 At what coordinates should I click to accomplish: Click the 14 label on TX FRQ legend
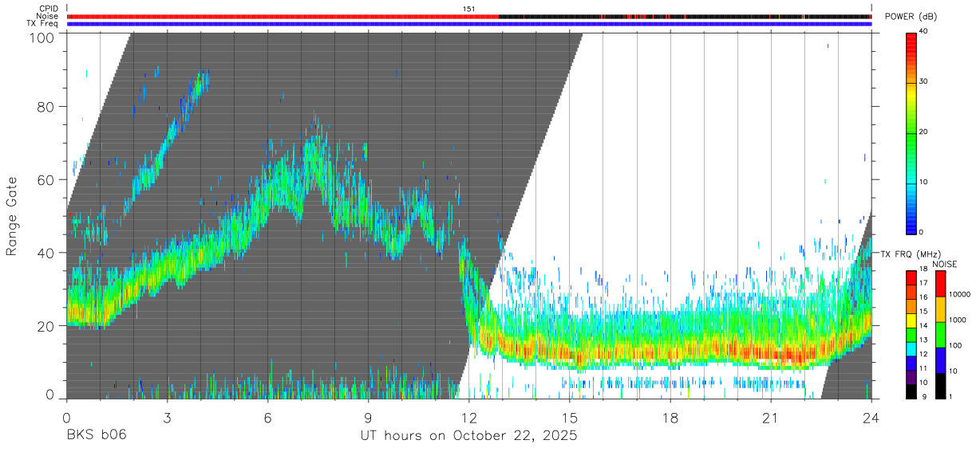pyautogui.click(x=924, y=326)
